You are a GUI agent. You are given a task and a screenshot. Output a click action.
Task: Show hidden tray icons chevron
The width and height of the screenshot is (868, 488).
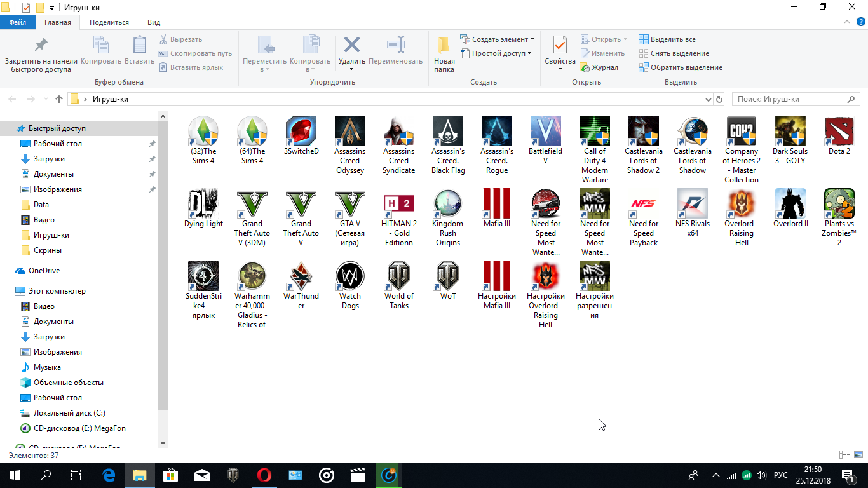click(716, 475)
